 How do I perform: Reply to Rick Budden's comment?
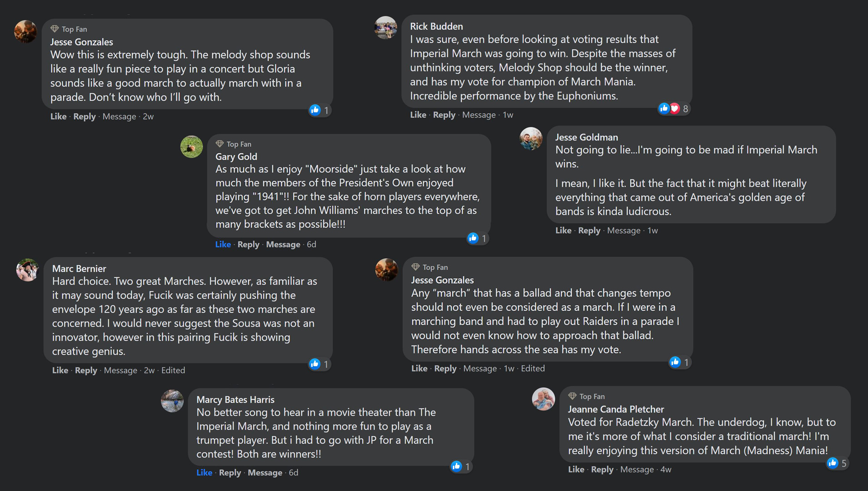pyautogui.click(x=444, y=115)
